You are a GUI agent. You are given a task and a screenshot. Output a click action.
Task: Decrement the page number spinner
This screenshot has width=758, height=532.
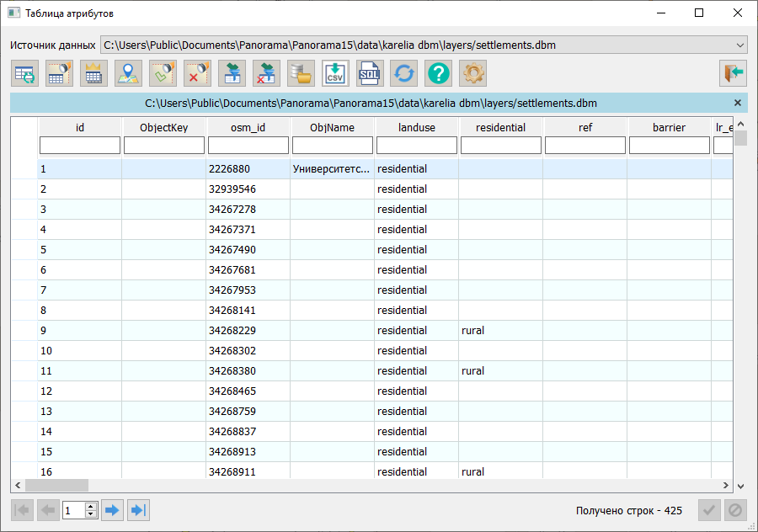(x=91, y=514)
